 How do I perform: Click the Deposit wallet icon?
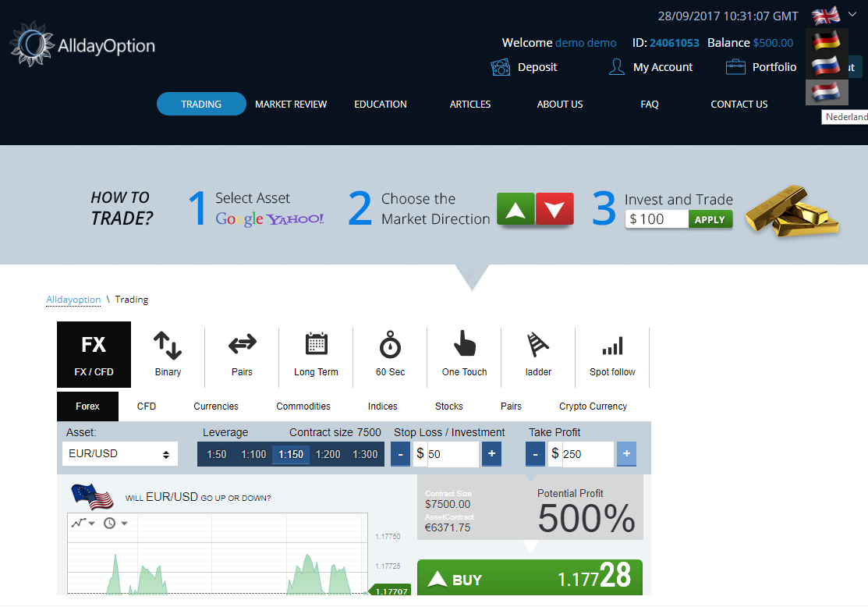[x=501, y=67]
